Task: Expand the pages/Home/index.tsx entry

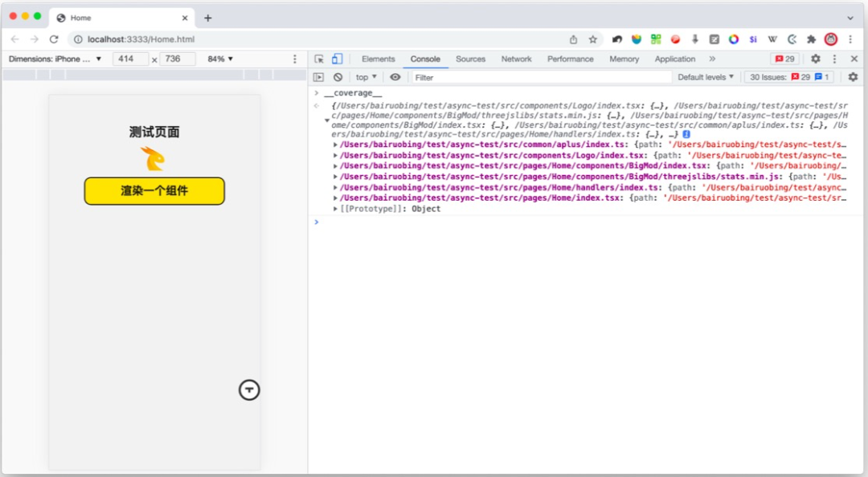Action: pos(335,198)
